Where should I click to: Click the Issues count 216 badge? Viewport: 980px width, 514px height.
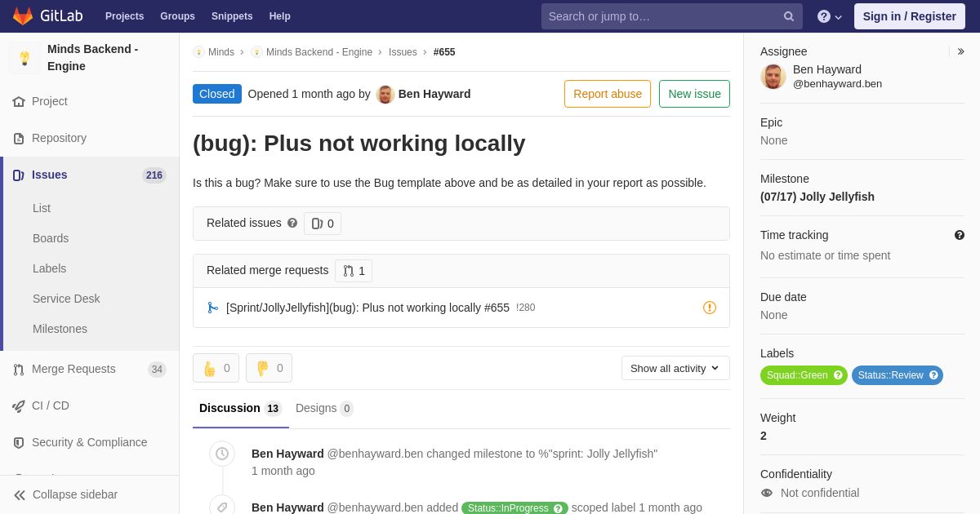pos(154,175)
